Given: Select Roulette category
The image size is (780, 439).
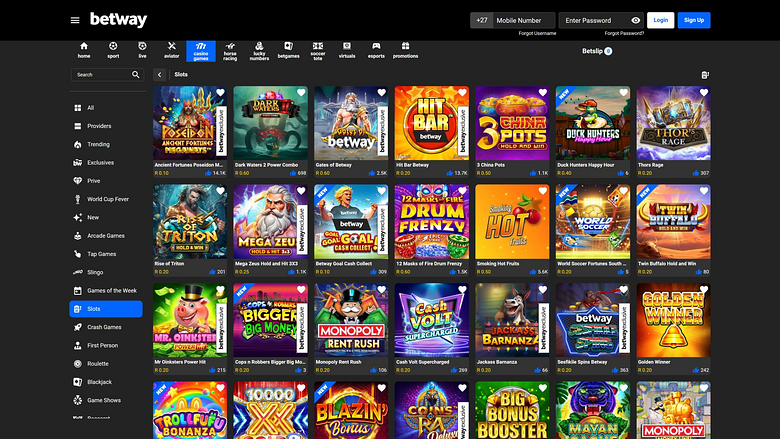Looking at the screenshot, I should click(x=106, y=364).
